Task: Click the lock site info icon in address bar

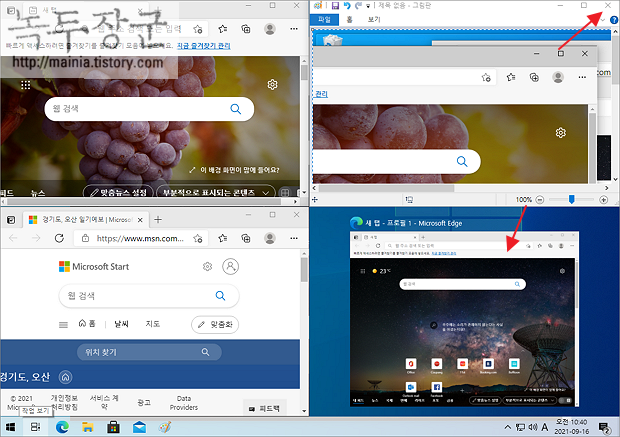Action: coord(85,238)
